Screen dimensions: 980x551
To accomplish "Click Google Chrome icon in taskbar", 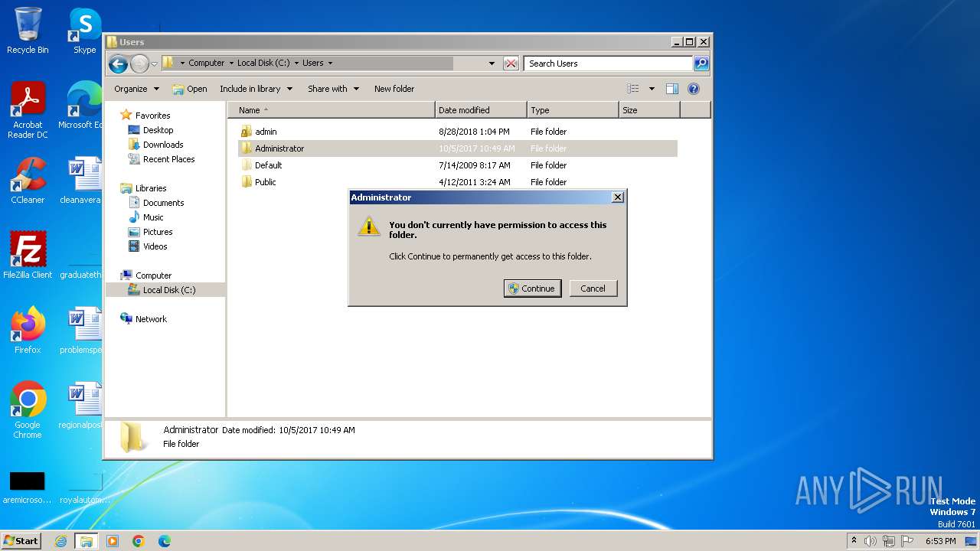I will pyautogui.click(x=139, y=541).
